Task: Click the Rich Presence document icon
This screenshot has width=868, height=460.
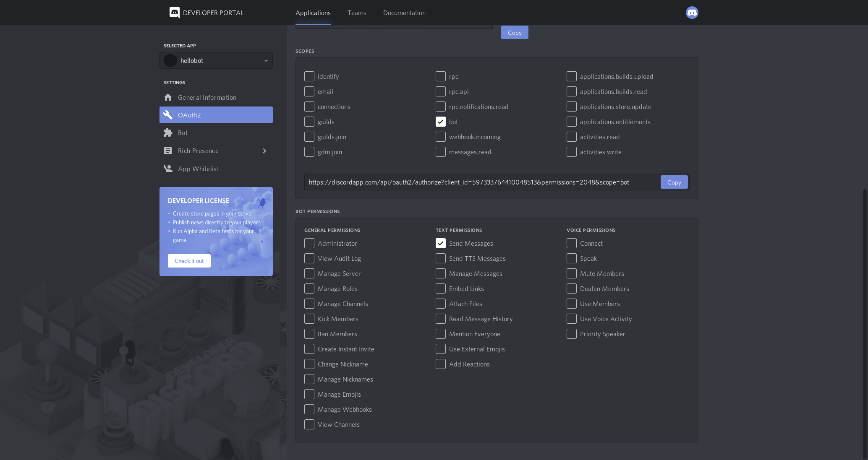Action: pos(168,151)
